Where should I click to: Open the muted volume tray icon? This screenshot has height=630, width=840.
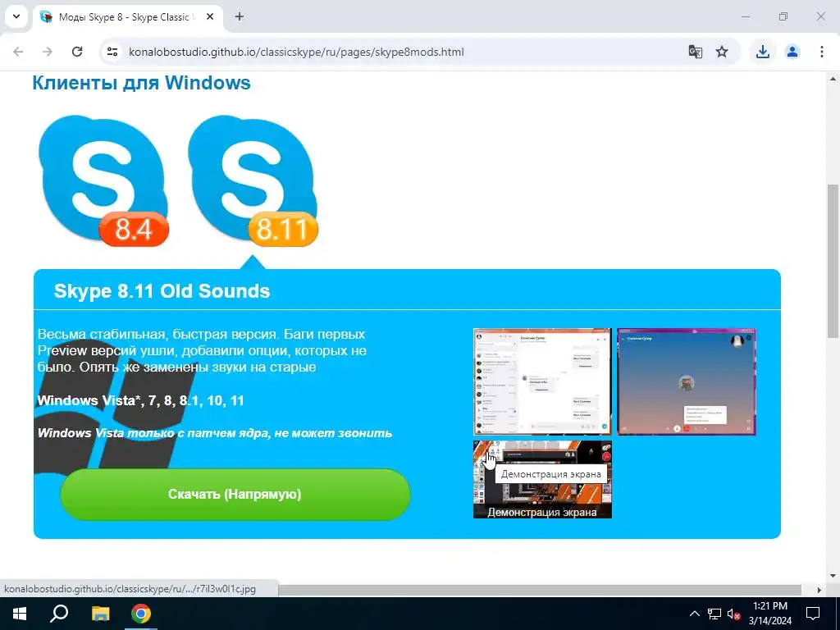click(x=734, y=614)
